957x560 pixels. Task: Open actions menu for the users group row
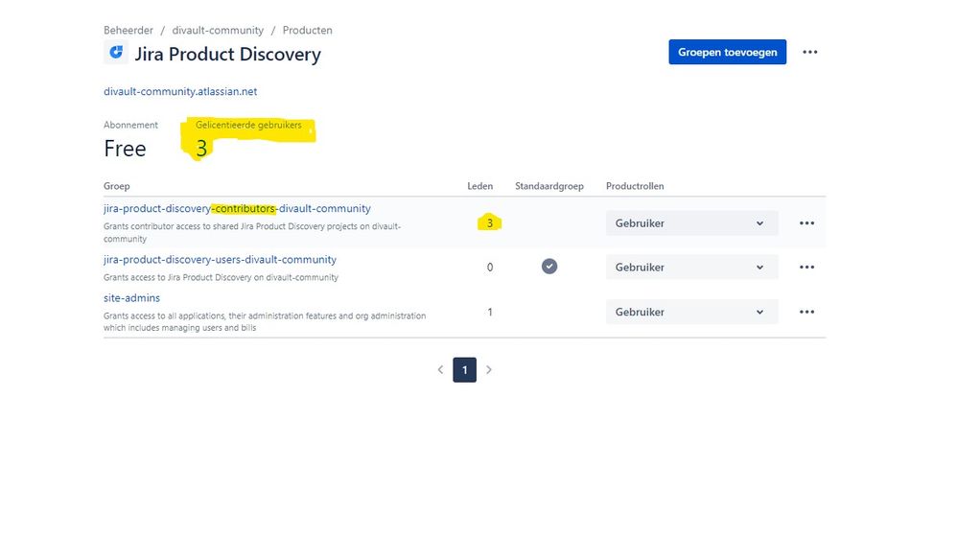(806, 268)
